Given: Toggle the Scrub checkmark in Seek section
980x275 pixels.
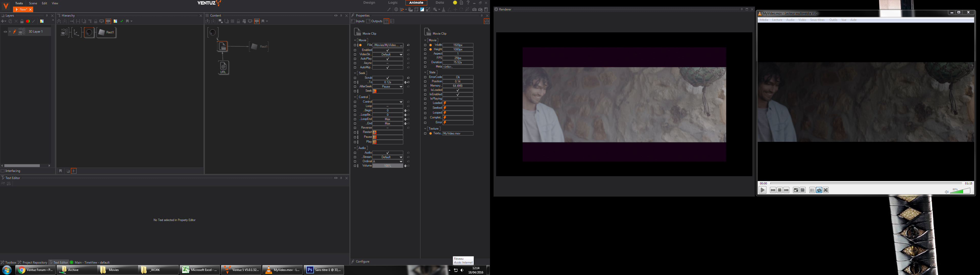Looking at the screenshot, I should (x=387, y=78).
